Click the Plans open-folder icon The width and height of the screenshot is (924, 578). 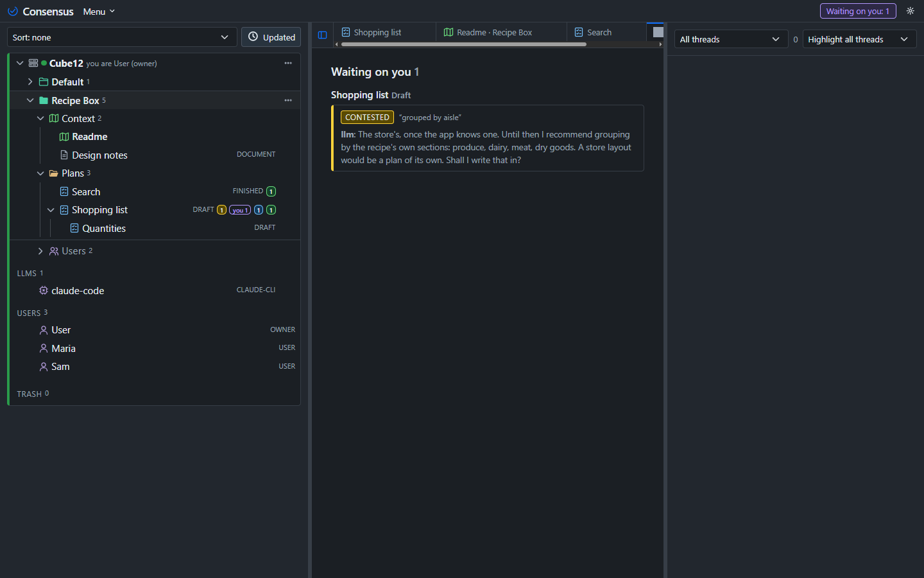pyautogui.click(x=54, y=173)
